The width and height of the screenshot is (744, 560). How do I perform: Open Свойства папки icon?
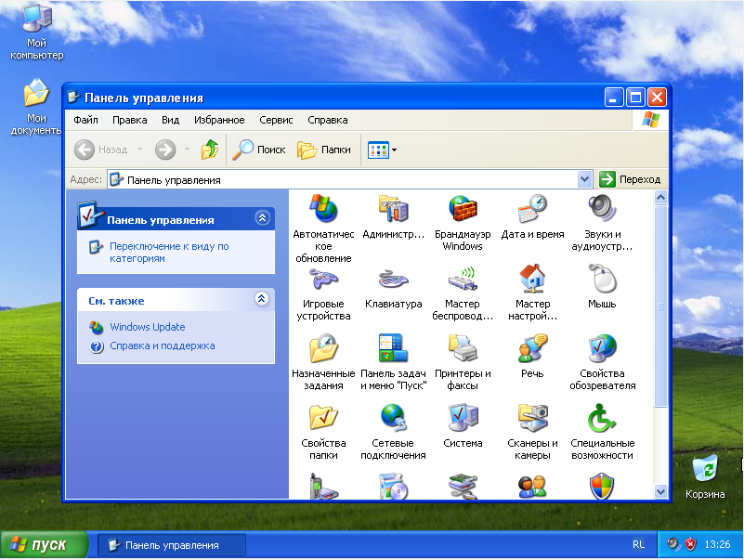323,418
